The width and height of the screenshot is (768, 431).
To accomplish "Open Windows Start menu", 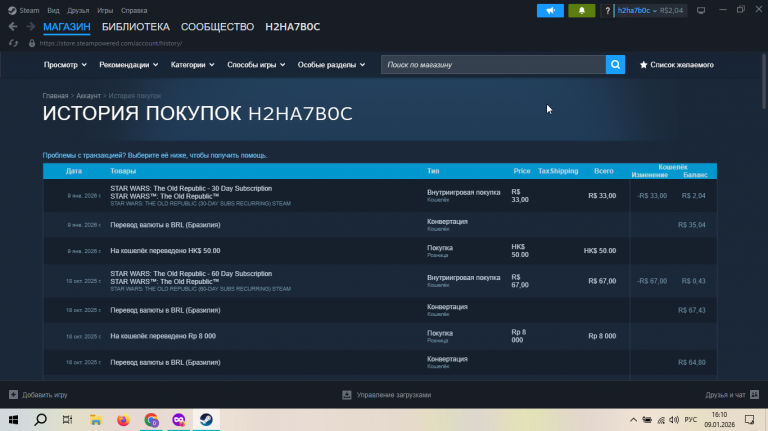I will pyautogui.click(x=13, y=420).
